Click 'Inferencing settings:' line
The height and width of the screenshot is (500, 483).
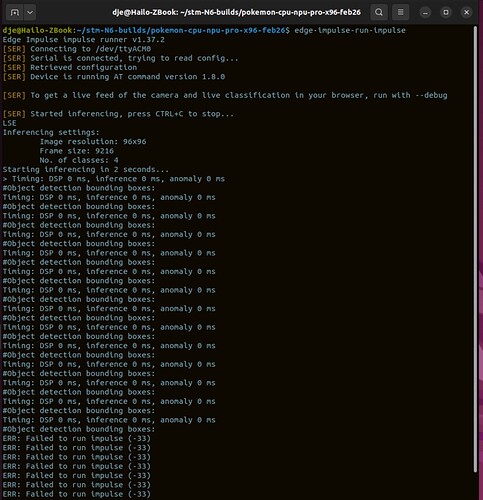[51, 132]
